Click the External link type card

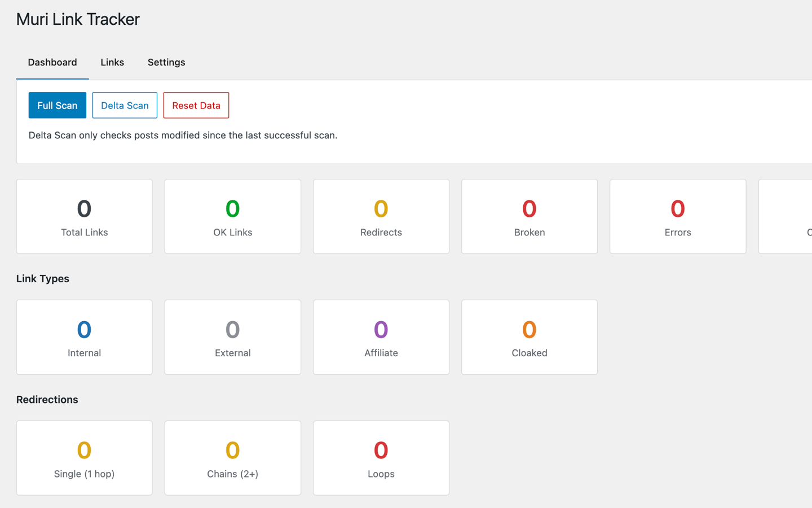[x=232, y=337]
